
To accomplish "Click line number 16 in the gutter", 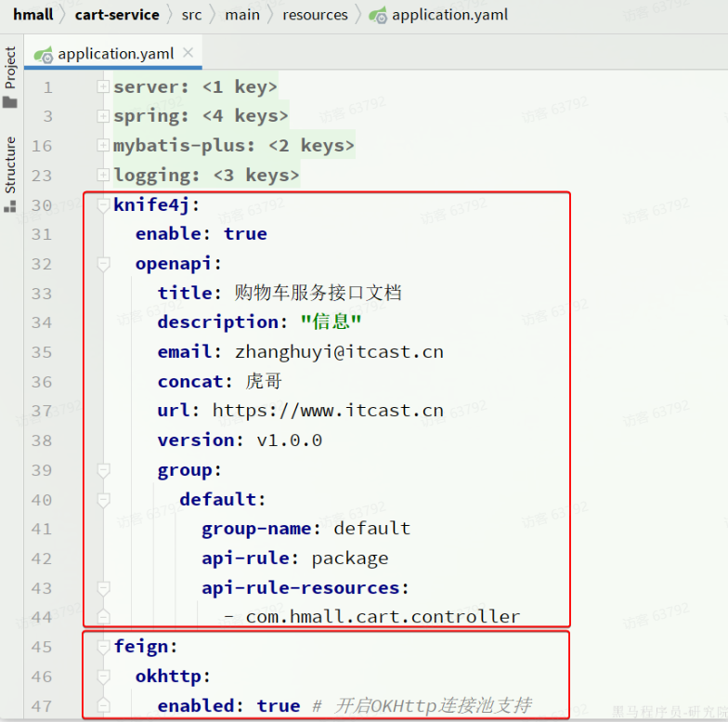I will (41, 146).
